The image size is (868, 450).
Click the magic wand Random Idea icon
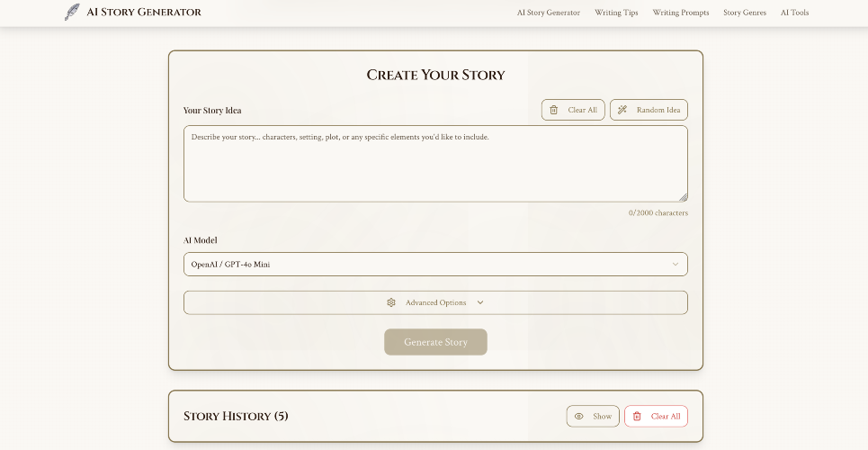coord(622,110)
